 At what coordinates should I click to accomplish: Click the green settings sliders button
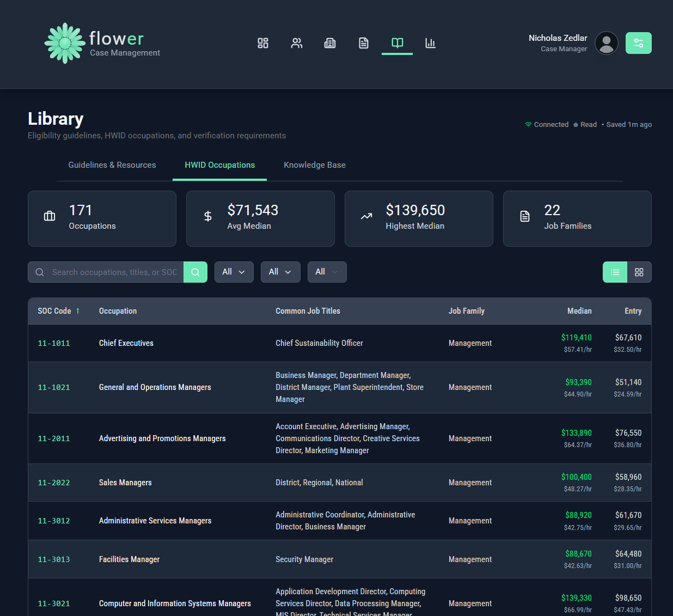click(x=638, y=43)
